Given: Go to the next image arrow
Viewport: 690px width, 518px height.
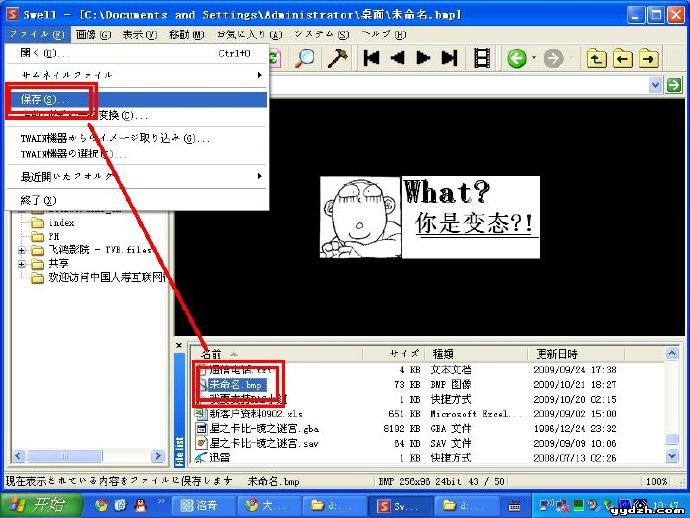Looking at the screenshot, I should click(x=422, y=58).
